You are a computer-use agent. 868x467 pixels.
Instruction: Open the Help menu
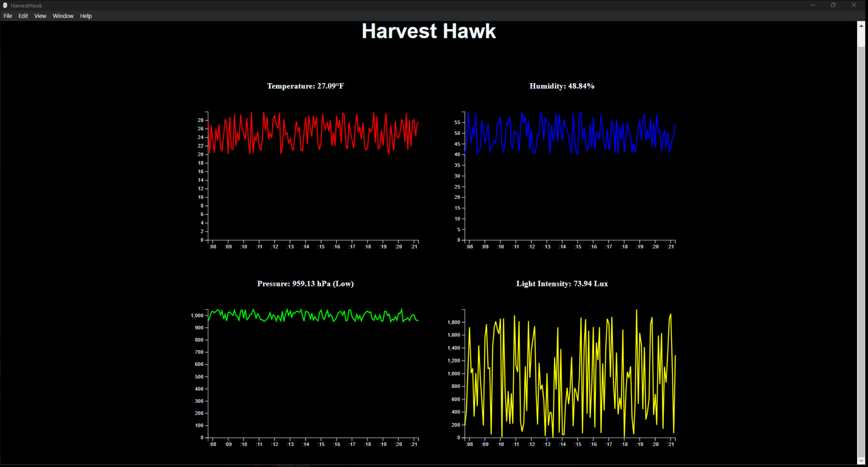86,16
